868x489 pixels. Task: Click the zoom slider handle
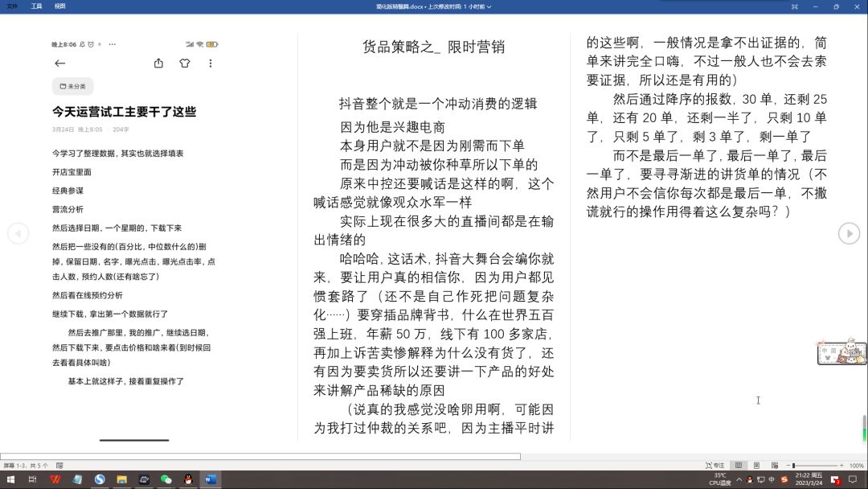794,466
